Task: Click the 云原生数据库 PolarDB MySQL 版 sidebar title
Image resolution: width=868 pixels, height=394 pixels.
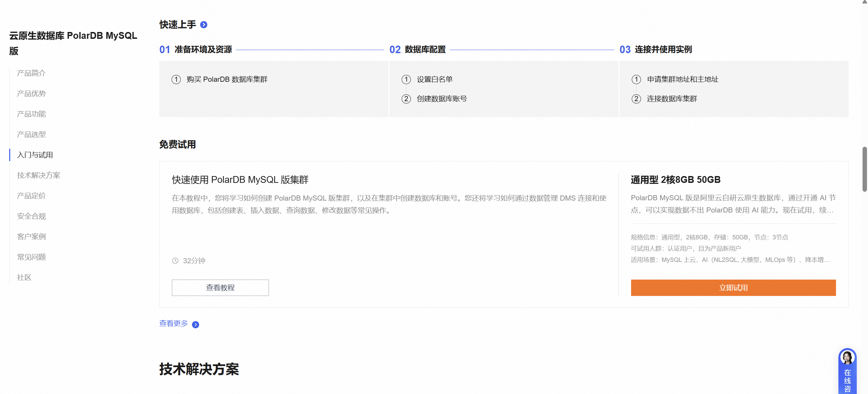Action: point(73,43)
